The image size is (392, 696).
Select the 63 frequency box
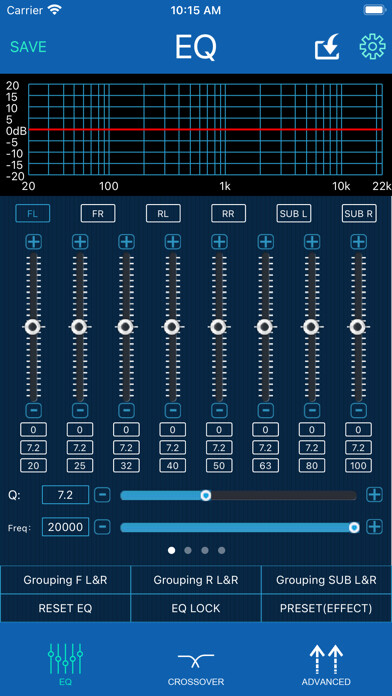point(265,466)
